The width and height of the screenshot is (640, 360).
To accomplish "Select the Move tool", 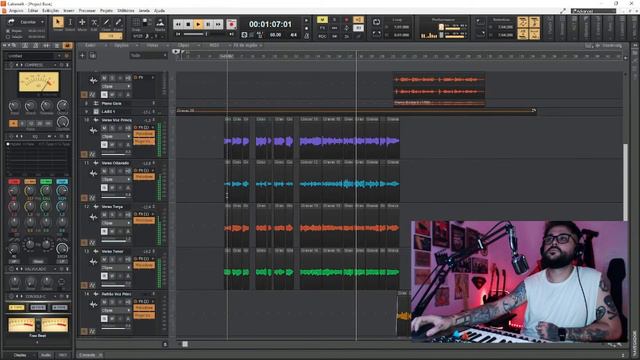I will point(82,22).
